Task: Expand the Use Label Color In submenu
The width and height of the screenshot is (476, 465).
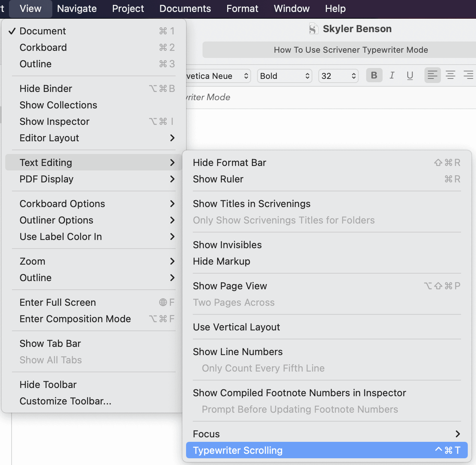Action: [x=94, y=237]
